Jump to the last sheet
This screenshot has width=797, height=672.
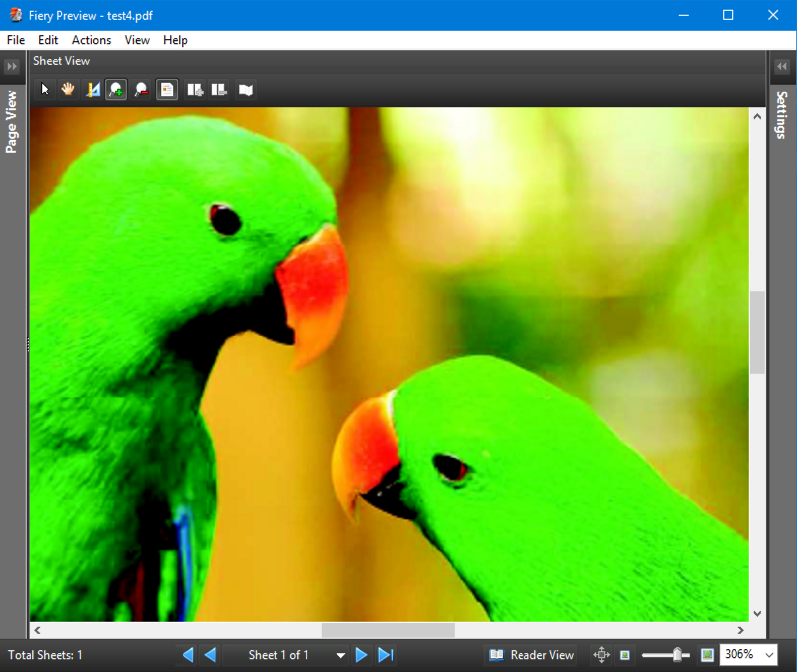pos(386,655)
